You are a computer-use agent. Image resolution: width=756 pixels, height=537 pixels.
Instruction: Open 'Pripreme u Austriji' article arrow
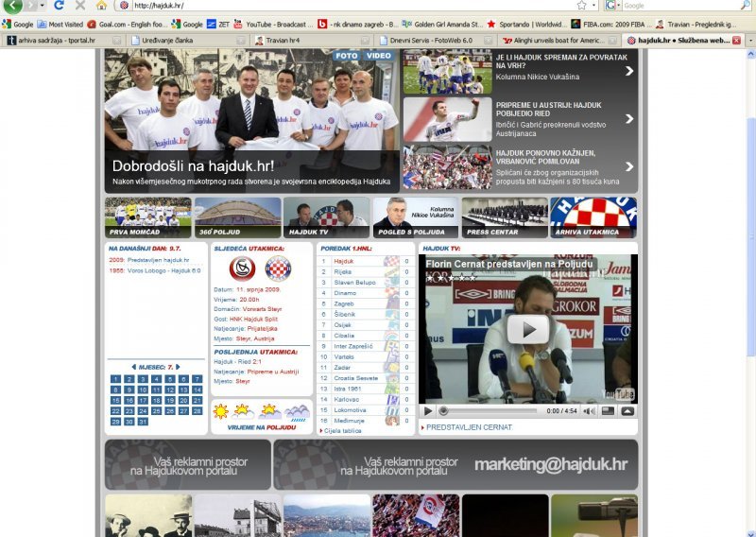[x=629, y=119]
